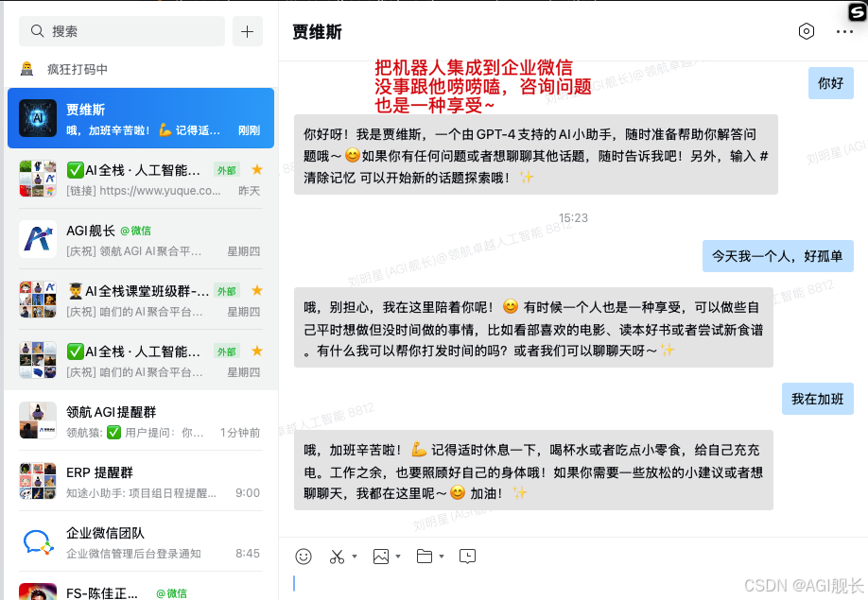Click @微信 label next to AGI舰长
868x600 pixels.
(x=135, y=231)
